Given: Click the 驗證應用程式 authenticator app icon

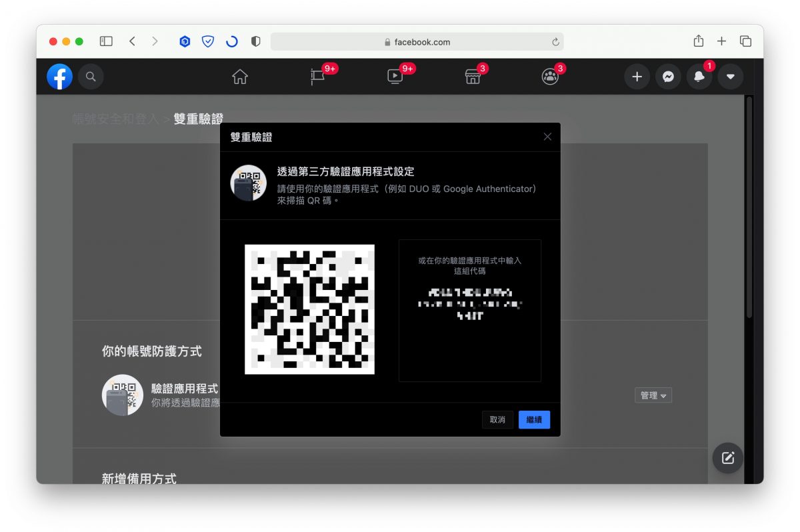Looking at the screenshot, I should (x=123, y=395).
